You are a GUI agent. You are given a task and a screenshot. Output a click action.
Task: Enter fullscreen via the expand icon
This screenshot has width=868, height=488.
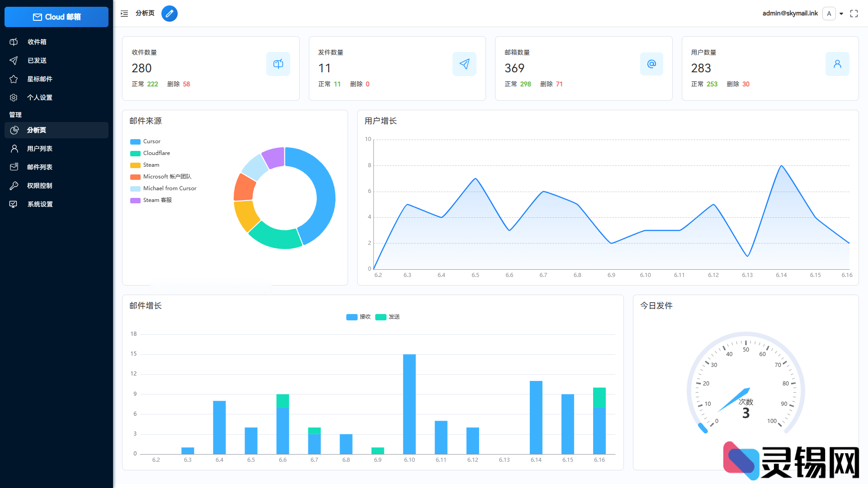click(854, 14)
